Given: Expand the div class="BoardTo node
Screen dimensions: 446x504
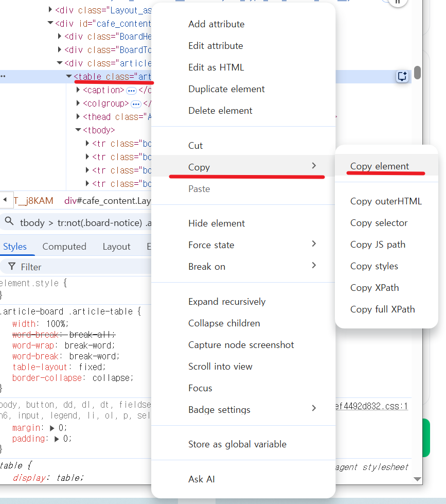Looking at the screenshot, I should coord(59,49).
